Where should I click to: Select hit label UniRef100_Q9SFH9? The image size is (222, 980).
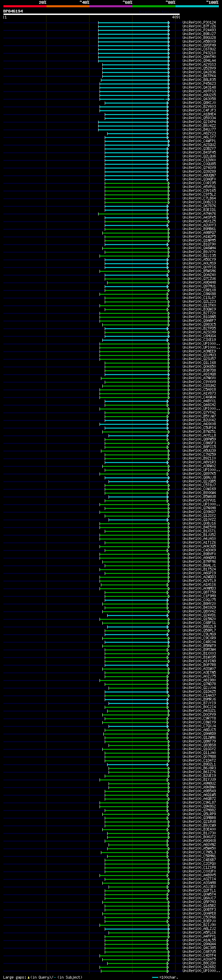click(x=199, y=45)
